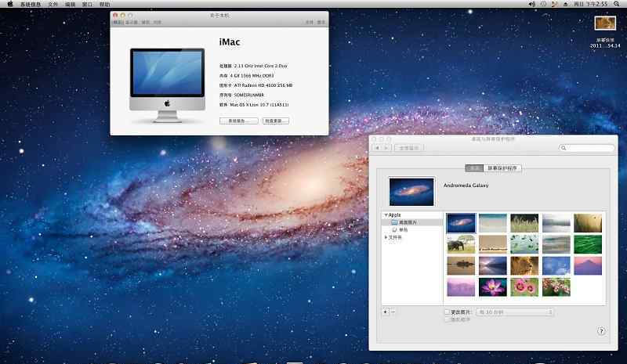Image resolution: width=627 pixels, height=364 pixels.
Task: Click the eject icon in menu bar
Action: pyautogui.click(x=565, y=4)
